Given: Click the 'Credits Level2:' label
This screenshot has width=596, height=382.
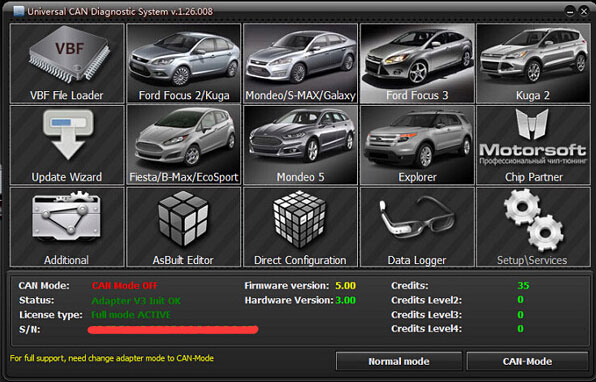Looking at the screenshot, I should pos(426,300).
